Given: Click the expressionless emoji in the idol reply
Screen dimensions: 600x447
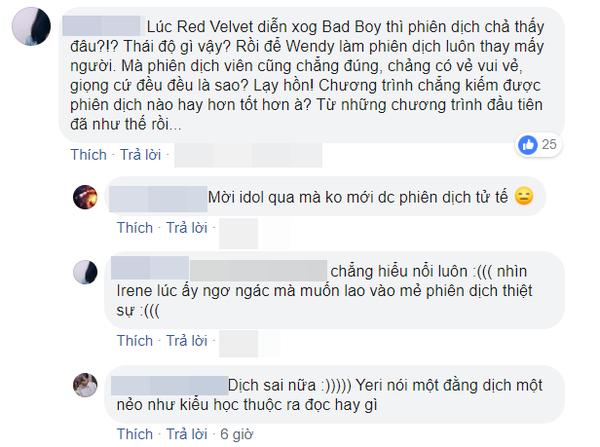Looking at the screenshot, I should tap(524, 196).
